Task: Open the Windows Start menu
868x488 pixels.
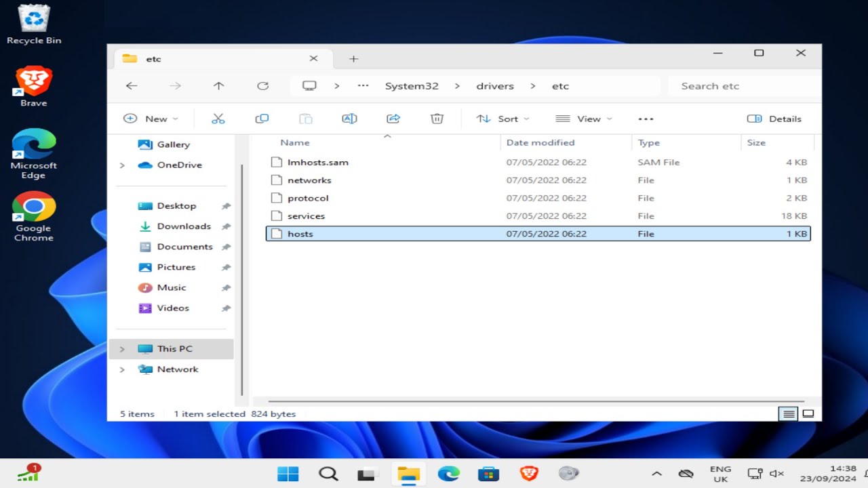Action: (288, 474)
